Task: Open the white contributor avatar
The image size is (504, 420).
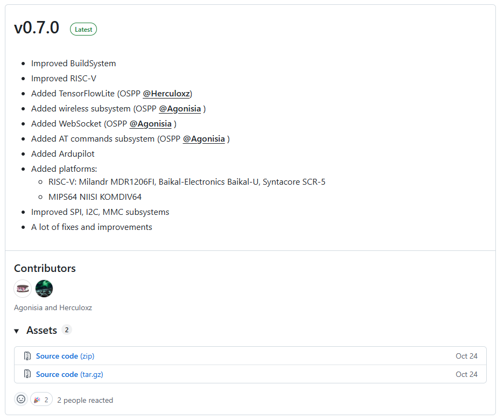Action: pyautogui.click(x=23, y=289)
